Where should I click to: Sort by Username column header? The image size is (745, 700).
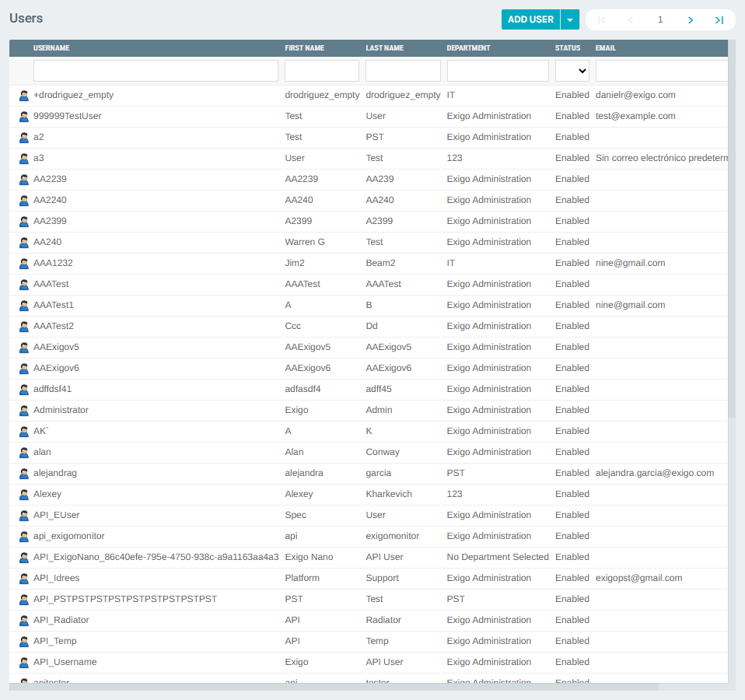(x=51, y=48)
